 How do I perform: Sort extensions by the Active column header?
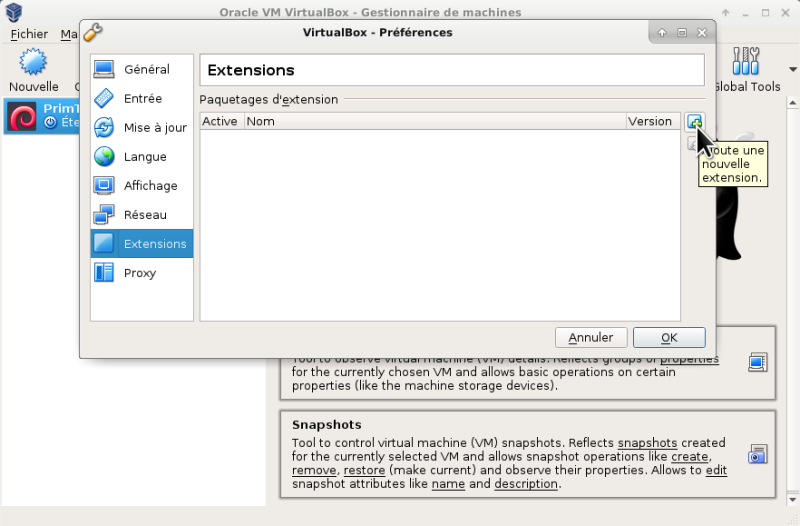point(222,121)
